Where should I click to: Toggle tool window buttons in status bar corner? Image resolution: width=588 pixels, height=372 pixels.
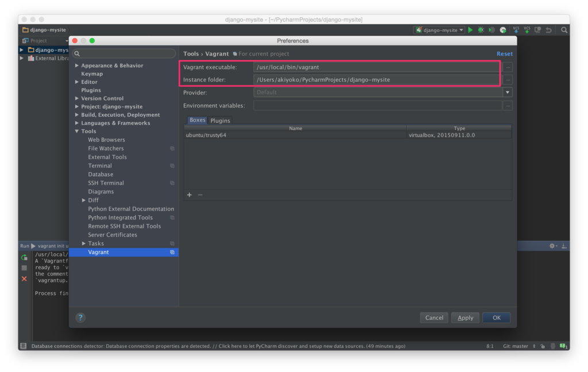pos(23,346)
